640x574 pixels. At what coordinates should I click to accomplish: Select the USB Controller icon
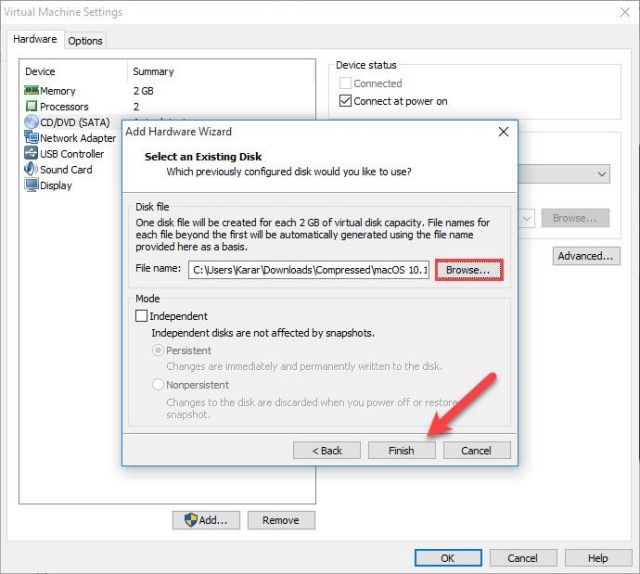(31, 153)
